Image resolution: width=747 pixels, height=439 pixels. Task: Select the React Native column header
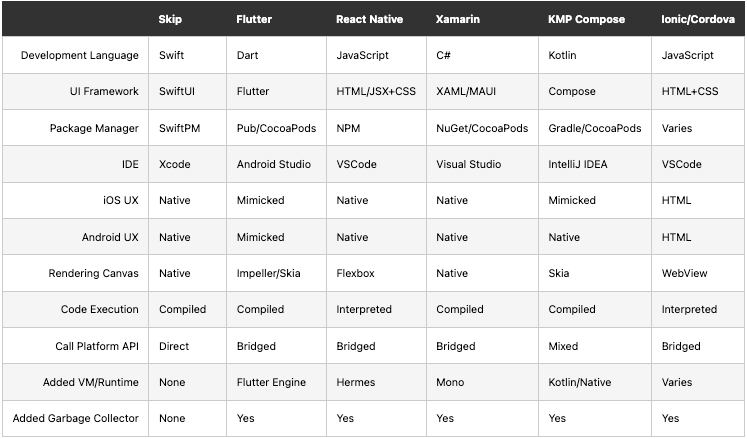(x=372, y=19)
